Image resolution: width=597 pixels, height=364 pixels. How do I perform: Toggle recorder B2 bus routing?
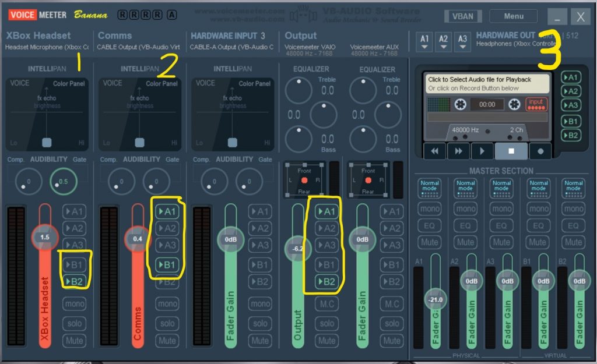(571, 135)
